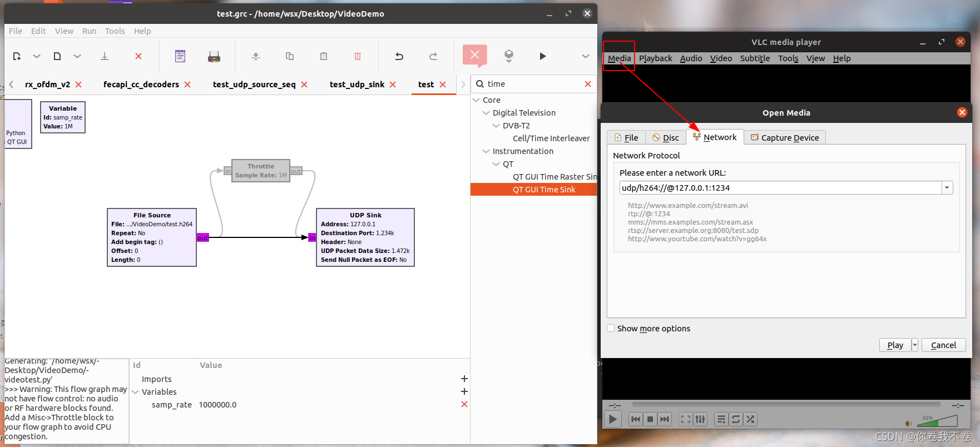Undo the last edit
The width and height of the screenshot is (980, 447).
pos(399,56)
